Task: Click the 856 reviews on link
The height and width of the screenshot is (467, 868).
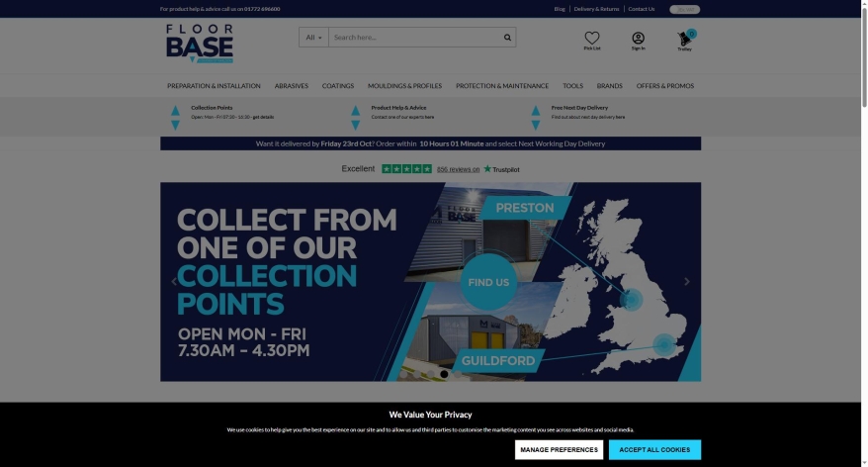Action: pos(459,169)
